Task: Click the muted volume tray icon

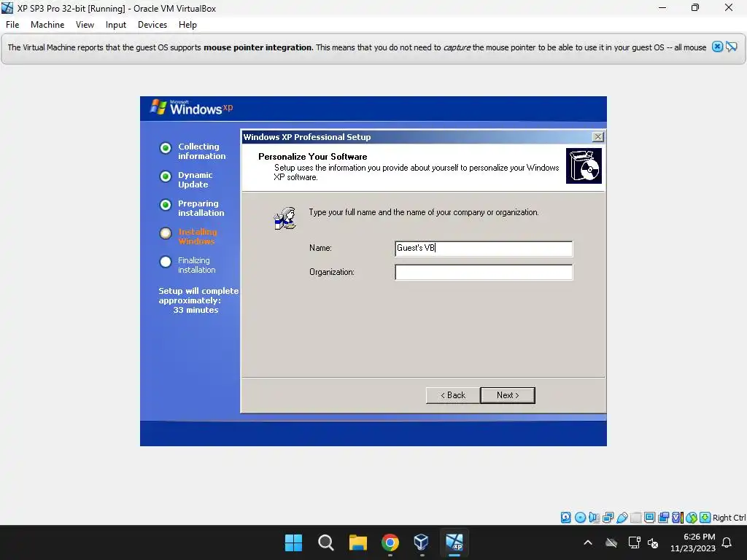Action: point(653,542)
